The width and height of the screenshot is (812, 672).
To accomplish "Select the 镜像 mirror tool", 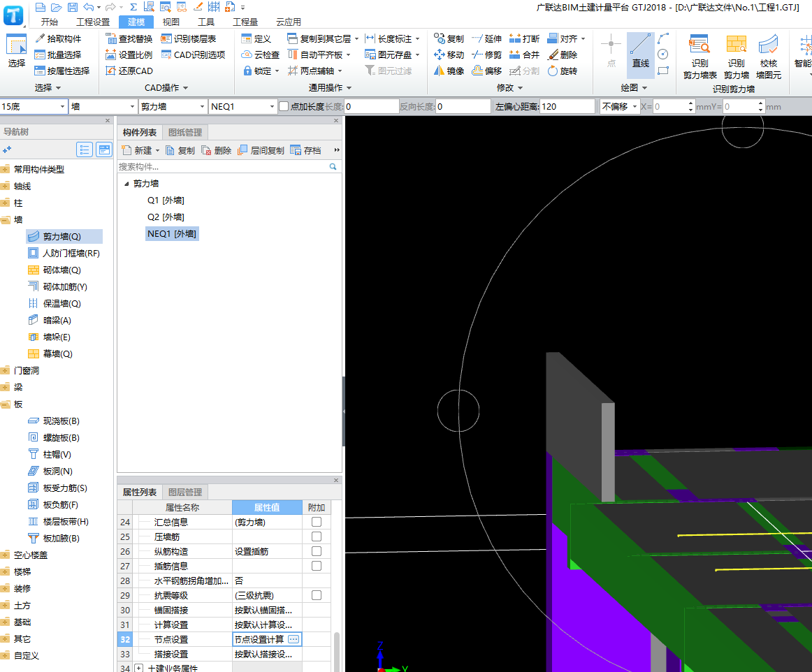I will point(449,71).
